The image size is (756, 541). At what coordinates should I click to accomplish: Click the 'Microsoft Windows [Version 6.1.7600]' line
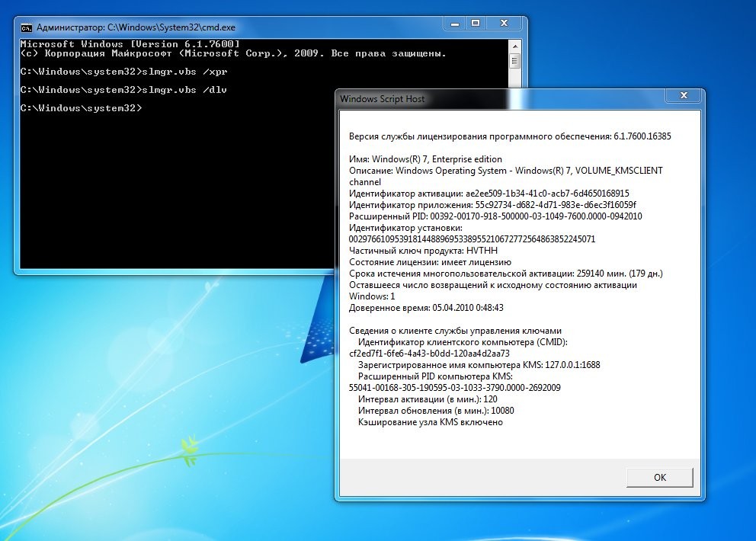[x=130, y=44]
